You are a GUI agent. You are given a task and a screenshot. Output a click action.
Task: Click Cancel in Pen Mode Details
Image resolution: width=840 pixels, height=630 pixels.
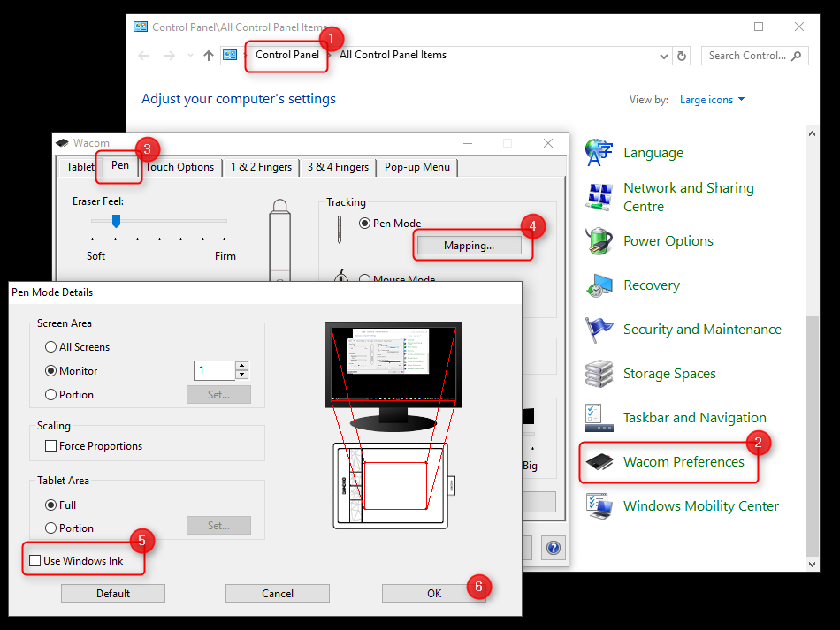[278, 593]
